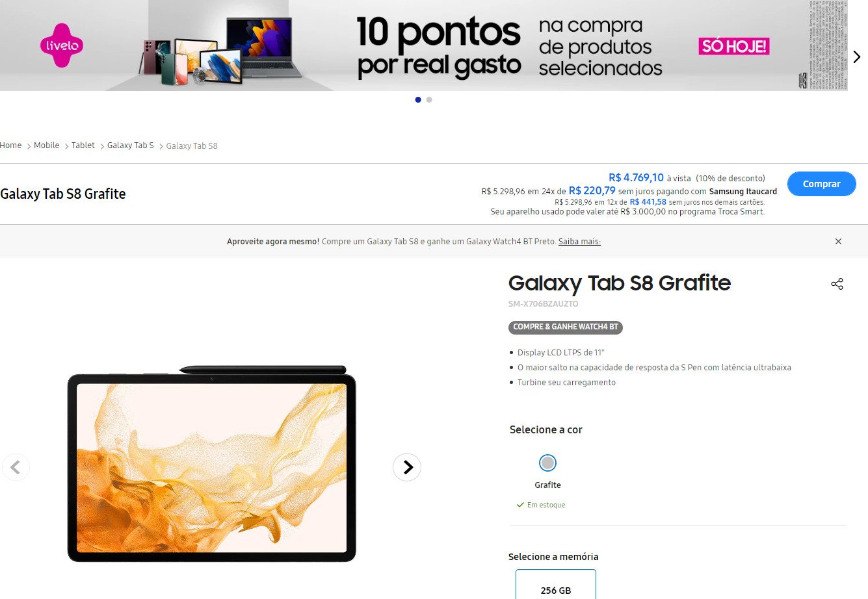The image size is (868, 599).
Task: Show previous product image with left arrow
Action: click(16, 467)
